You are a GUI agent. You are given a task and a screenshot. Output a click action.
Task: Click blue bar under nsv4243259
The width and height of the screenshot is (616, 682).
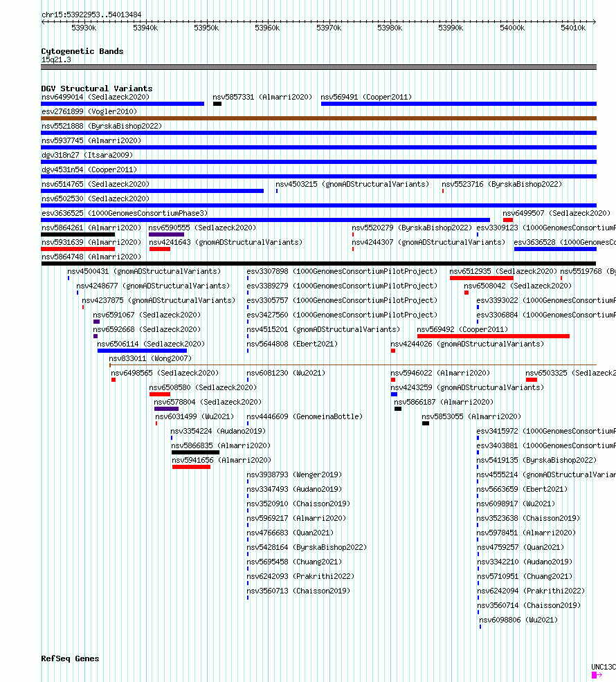tap(394, 394)
